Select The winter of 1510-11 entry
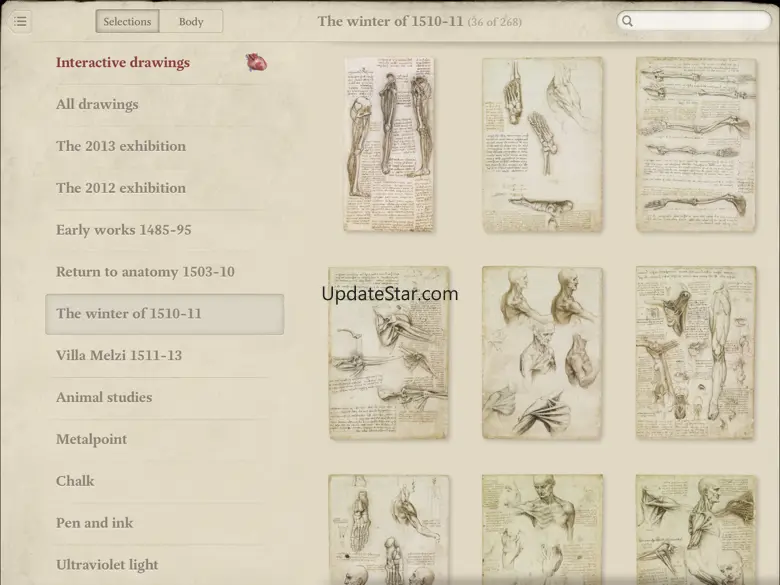The width and height of the screenshot is (780, 585). (165, 314)
